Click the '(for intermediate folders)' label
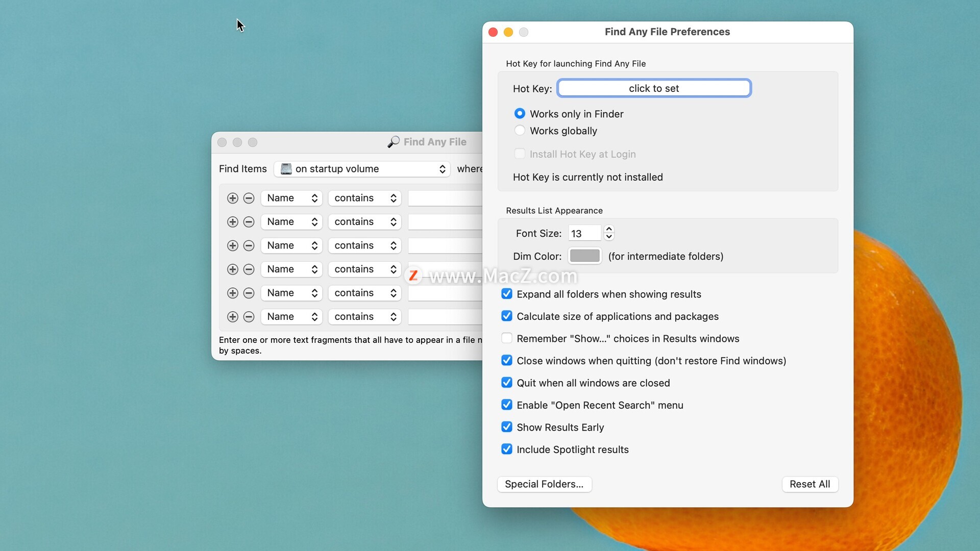Screen dimensions: 980x551 pyautogui.click(x=666, y=256)
